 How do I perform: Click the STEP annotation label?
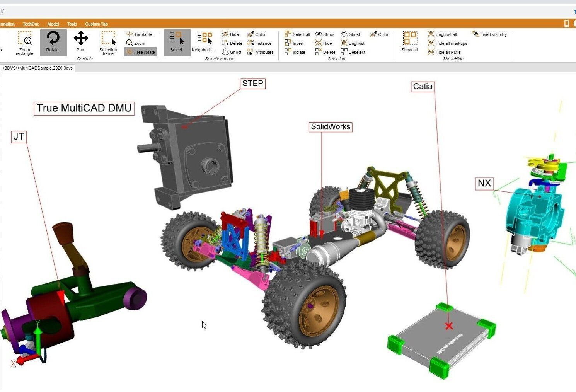click(x=253, y=84)
